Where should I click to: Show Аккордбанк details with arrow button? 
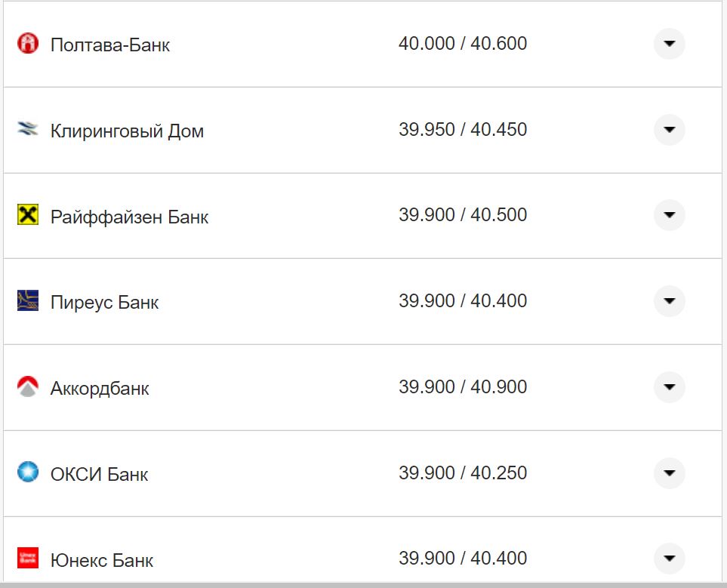pos(669,387)
